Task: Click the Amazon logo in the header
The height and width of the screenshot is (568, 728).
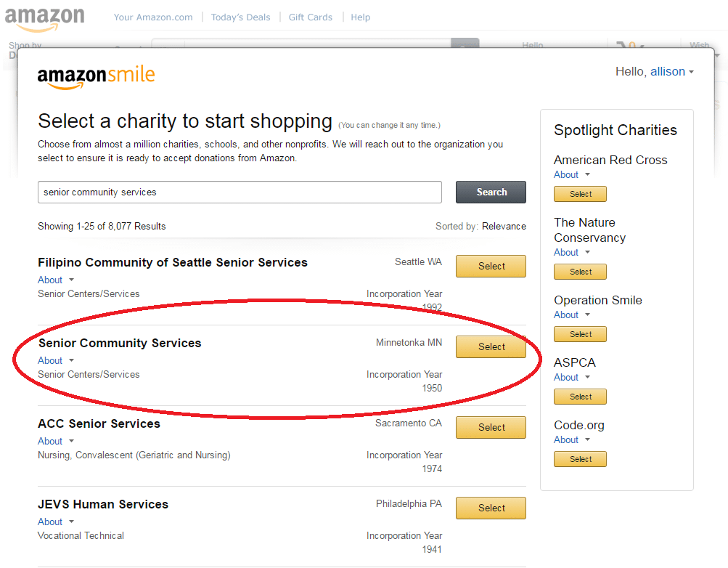Action: (x=44, y=19)
